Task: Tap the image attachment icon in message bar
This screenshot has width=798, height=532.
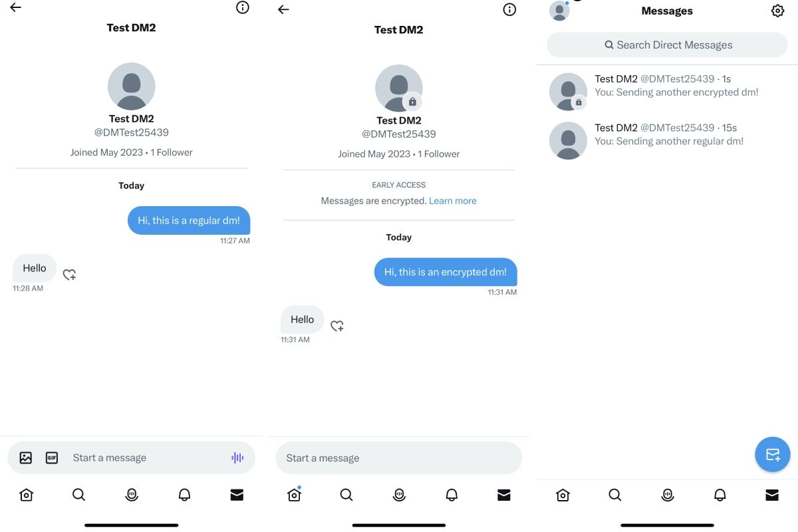Action: 26,458
